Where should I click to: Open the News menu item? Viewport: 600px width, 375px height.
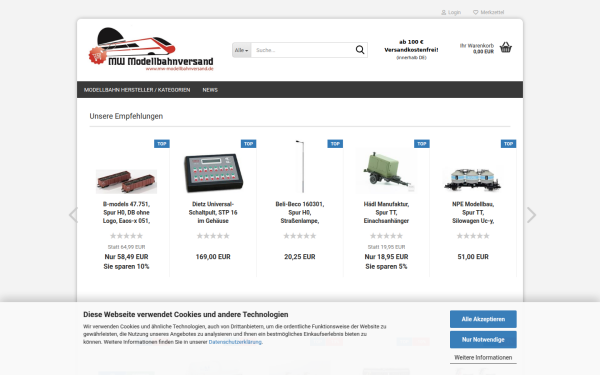[x=210, y=90]
